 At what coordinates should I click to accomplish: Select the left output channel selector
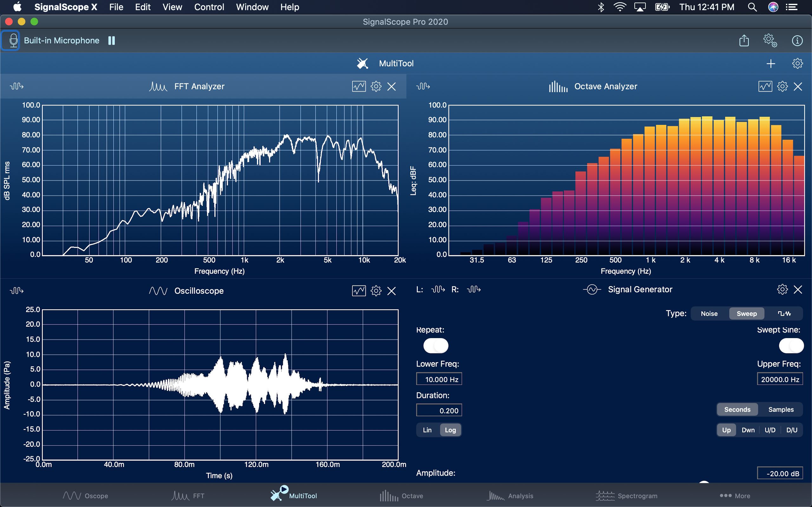(x=438, y=289)
